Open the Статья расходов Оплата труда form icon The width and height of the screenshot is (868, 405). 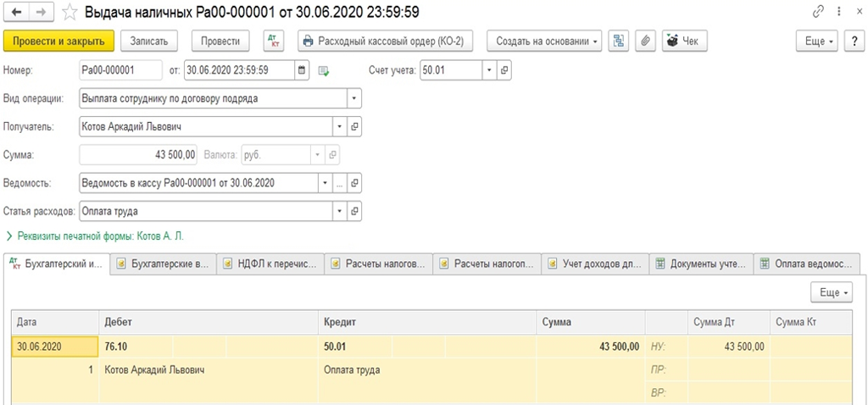pyautogui.click(x=355, y=211)
